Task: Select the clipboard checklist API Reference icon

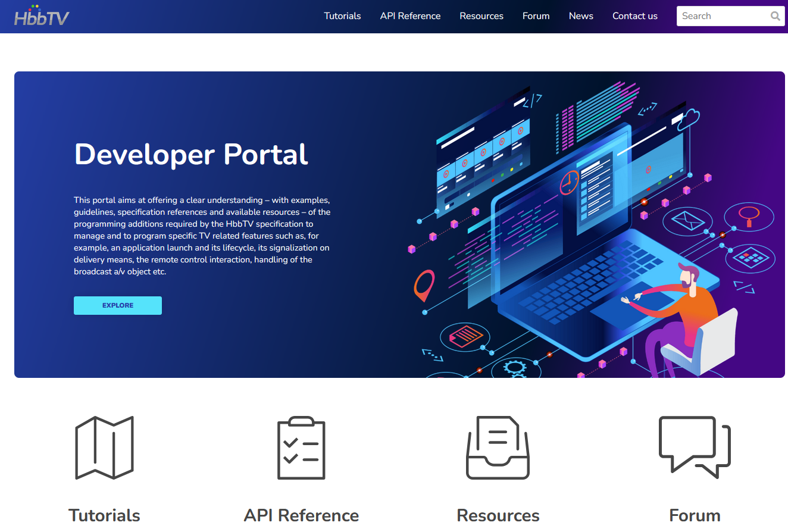Action: point(301,447)
